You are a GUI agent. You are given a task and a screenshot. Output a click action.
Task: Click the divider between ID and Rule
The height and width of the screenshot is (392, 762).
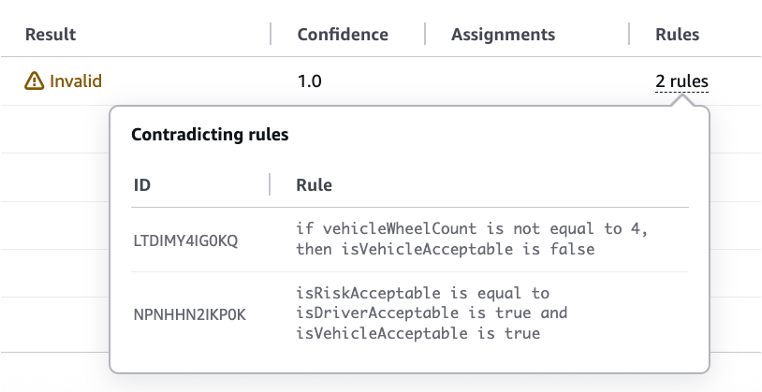coord(270,185)
